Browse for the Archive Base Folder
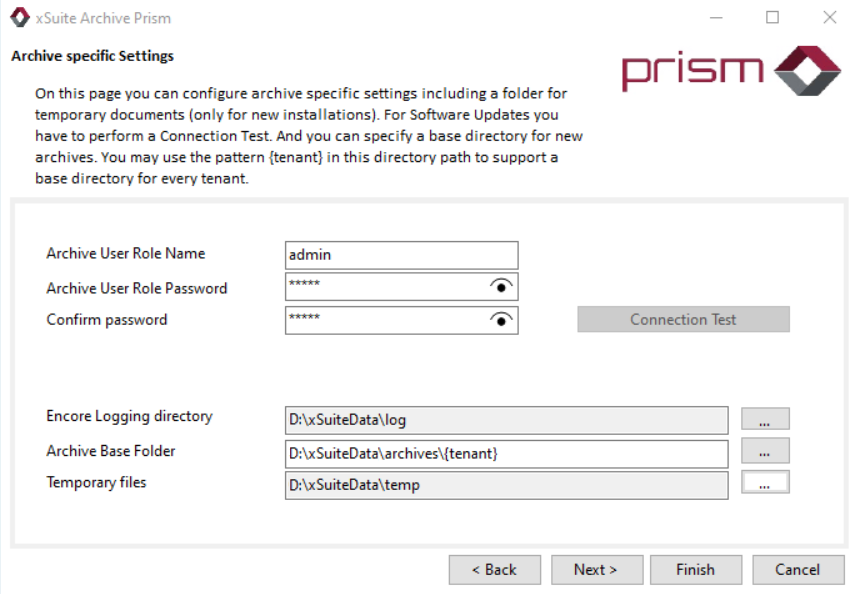 [765, 452]
